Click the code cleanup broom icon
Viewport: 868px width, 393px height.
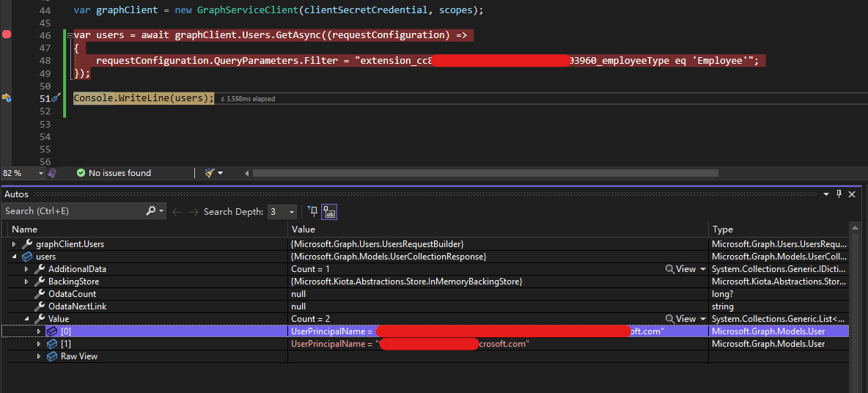pyautogui.click(x=209, y=173)
